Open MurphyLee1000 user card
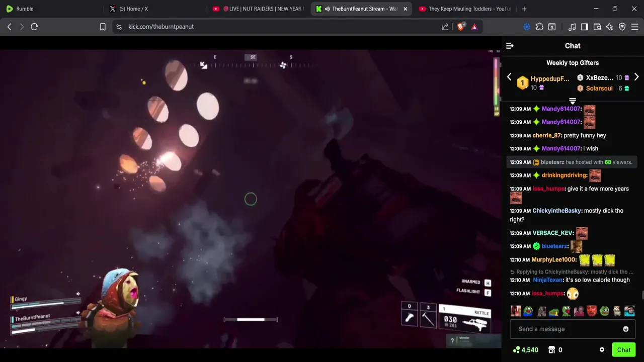 (x=553, y=259)
